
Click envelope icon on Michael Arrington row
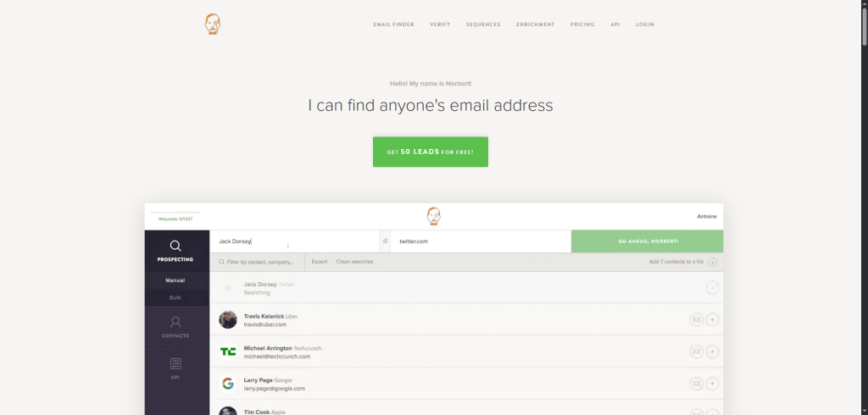697,351
